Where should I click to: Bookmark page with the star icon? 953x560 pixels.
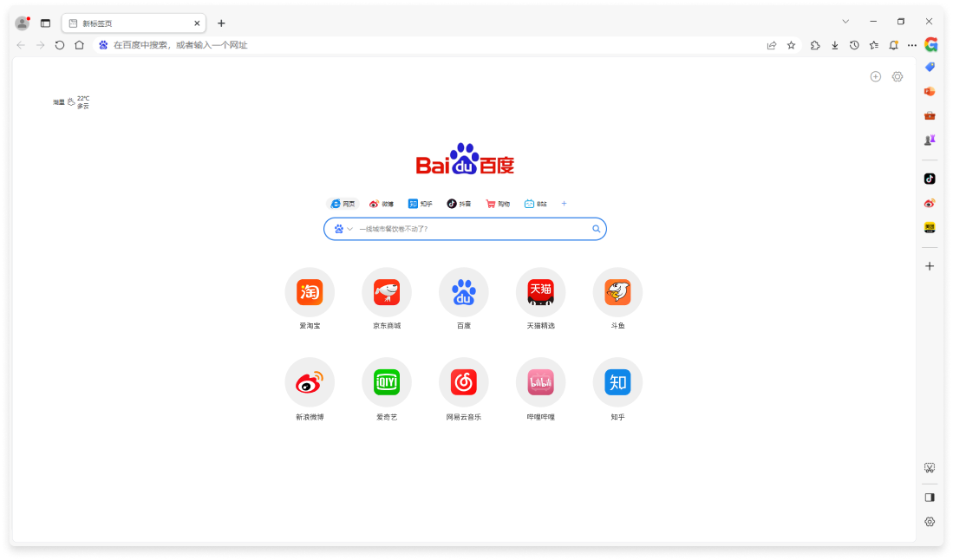791,45
